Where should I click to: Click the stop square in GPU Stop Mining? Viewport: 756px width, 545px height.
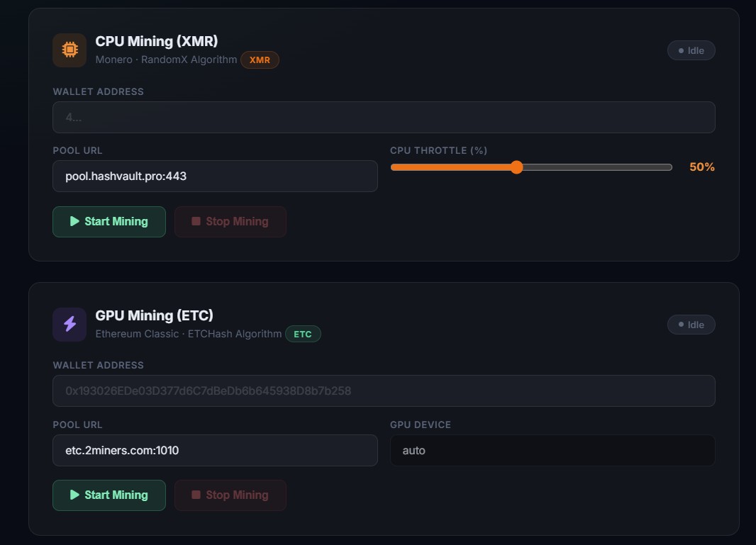[196, 495]
